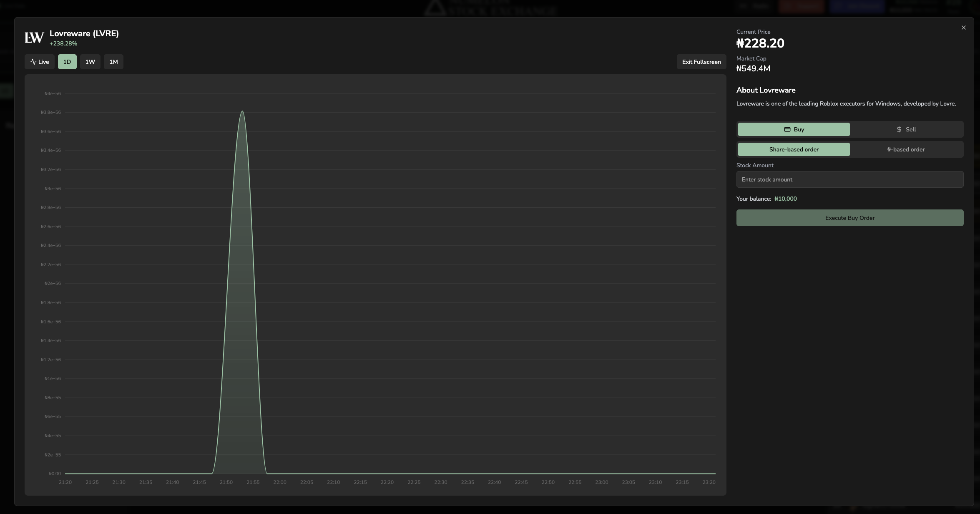Click the ₦549.4M market cap value
The height and width of the screenshot is (514, 980).
753,68
